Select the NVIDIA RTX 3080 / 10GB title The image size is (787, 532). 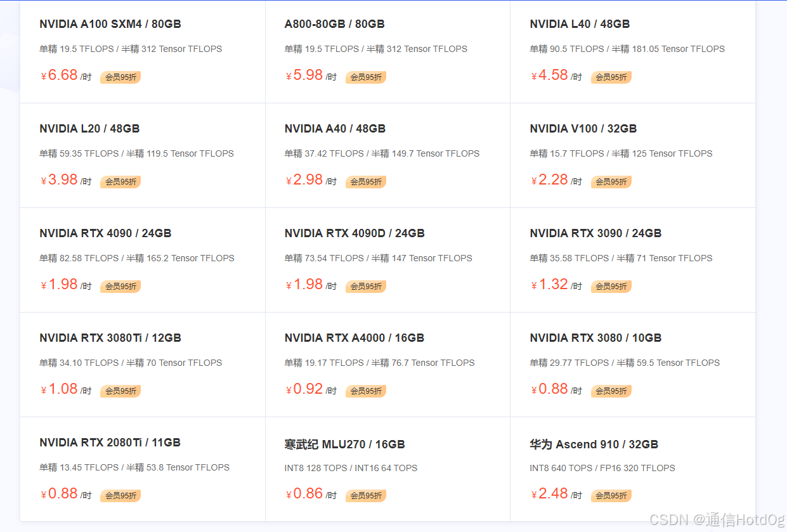pyautogui.click(x=595, y=338)
